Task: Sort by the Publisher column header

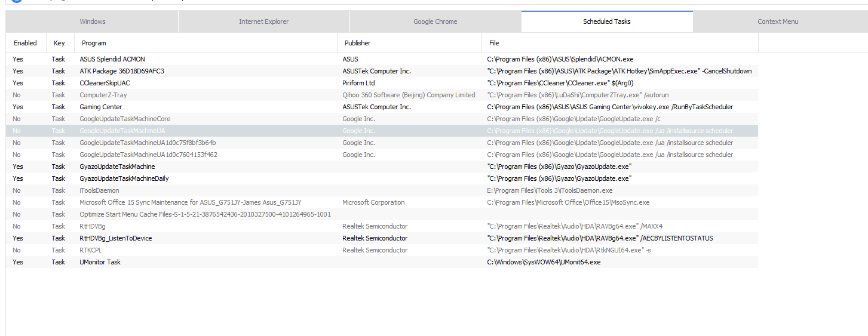Action: (x=409, y=43)
